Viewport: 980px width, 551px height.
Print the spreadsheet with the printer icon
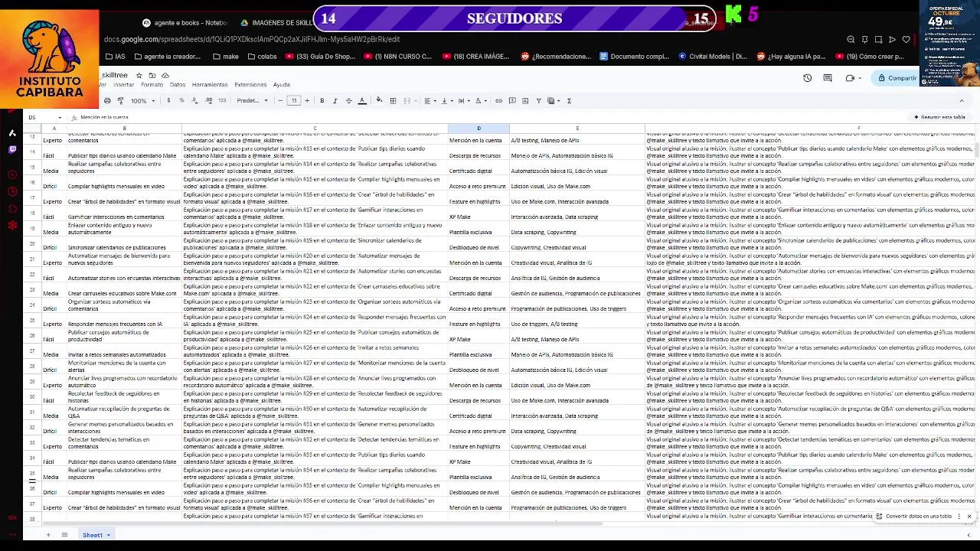pos(107,101)
